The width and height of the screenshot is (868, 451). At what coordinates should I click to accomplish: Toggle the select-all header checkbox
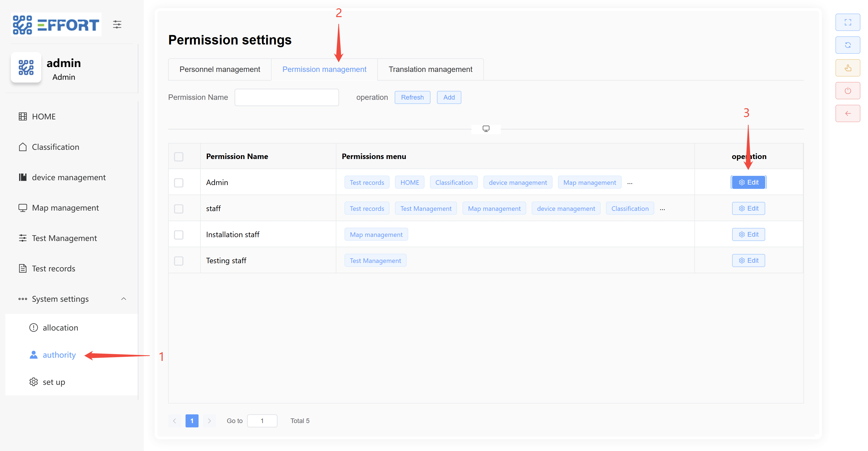178,157
